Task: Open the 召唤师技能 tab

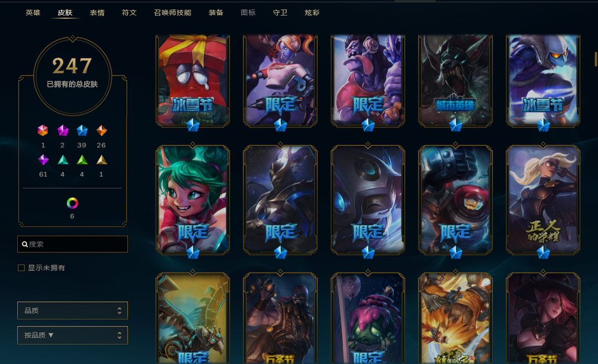Action: coord(173,13)
